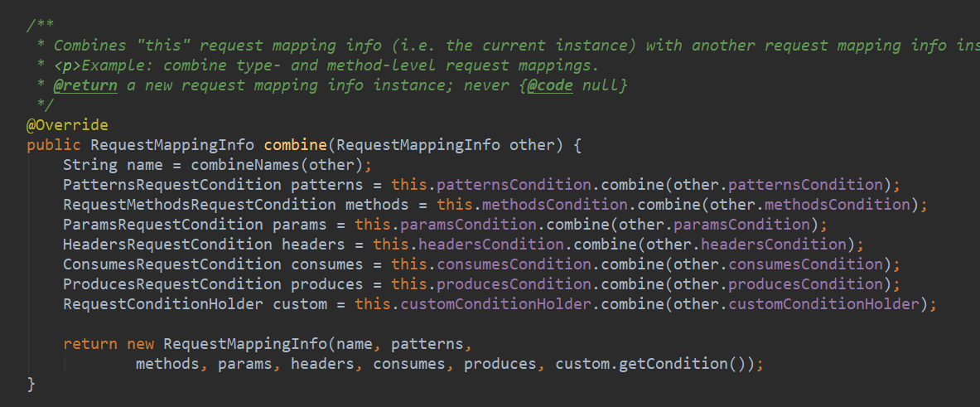
Task: Click the method's closing brace
Action: click(31, 384)
